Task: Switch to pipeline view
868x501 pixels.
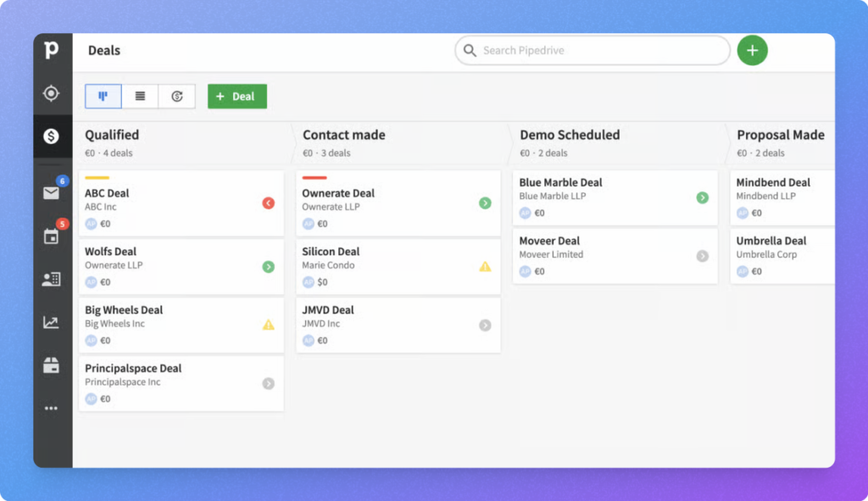Action: point(103,97)
